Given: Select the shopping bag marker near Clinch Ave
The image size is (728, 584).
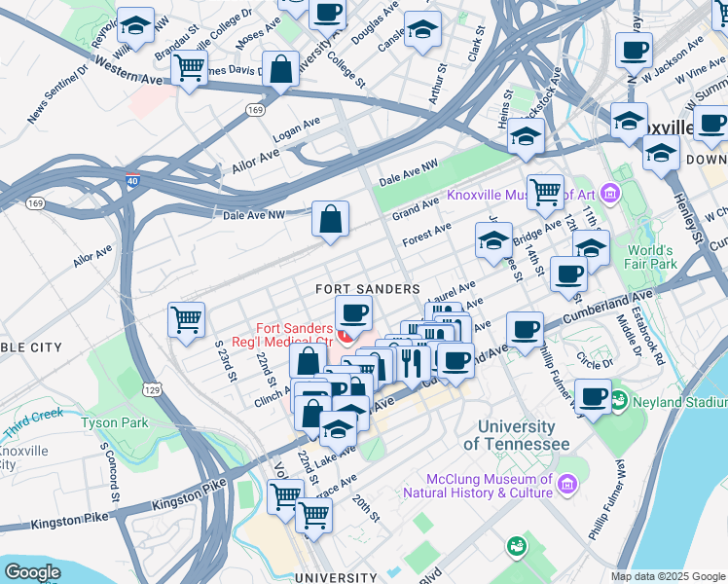Looking at the screenshot, I should [312, 415].
